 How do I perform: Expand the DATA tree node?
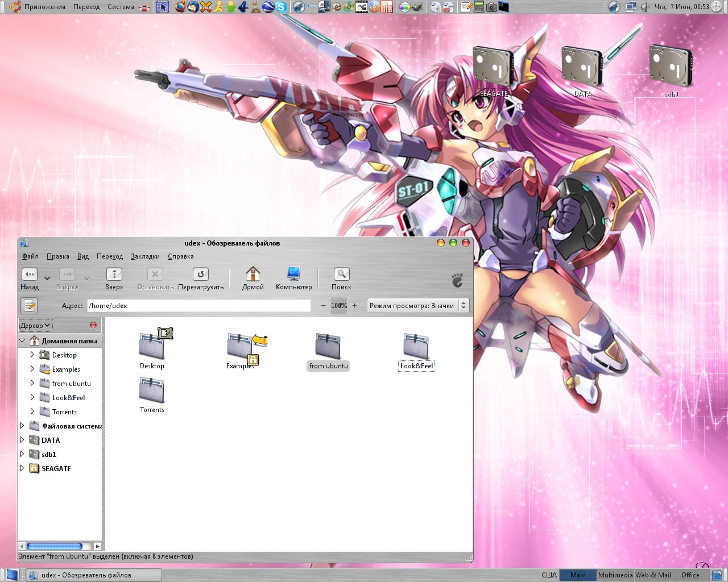pyautogui.click(x=22, y=440)
